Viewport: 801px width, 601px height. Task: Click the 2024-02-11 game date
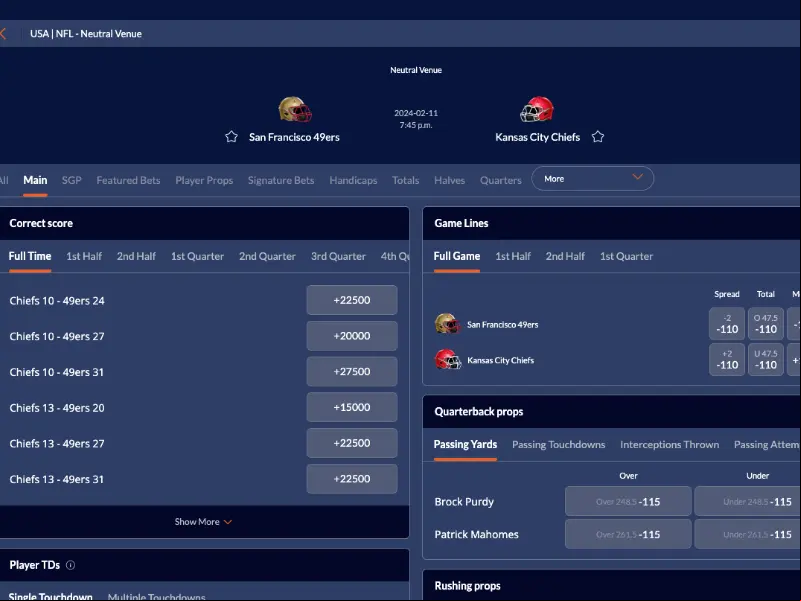click(416, 113)
